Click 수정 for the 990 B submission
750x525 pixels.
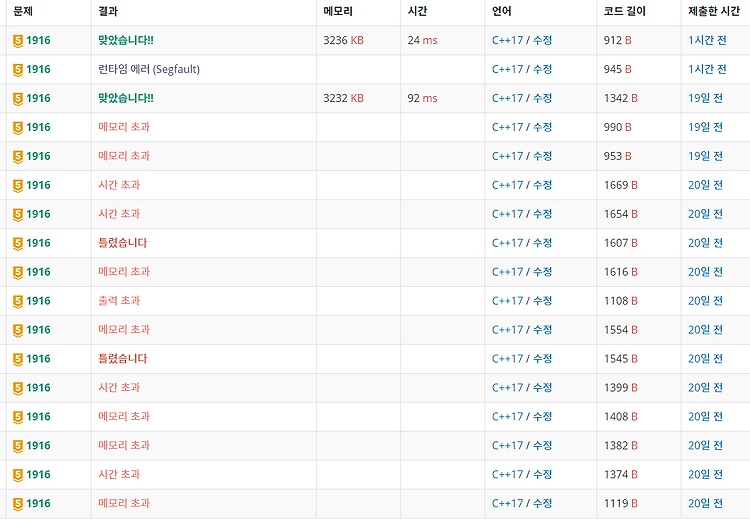click(542, 127)
